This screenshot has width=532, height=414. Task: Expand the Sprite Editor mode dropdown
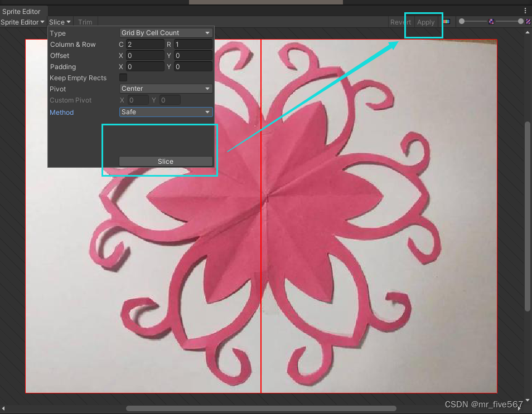(22, 22)
